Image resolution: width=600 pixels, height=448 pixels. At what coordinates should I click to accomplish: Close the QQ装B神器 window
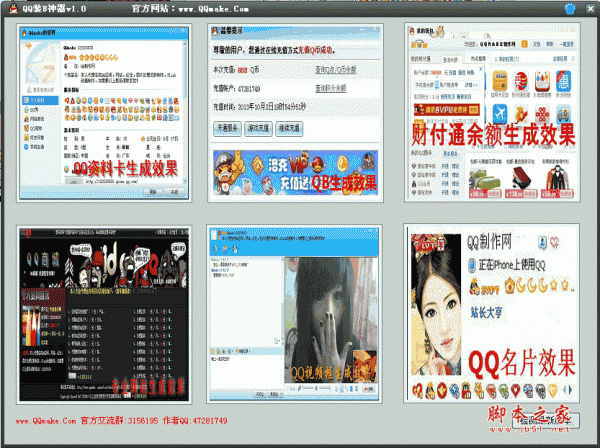(x=591, y=8)
